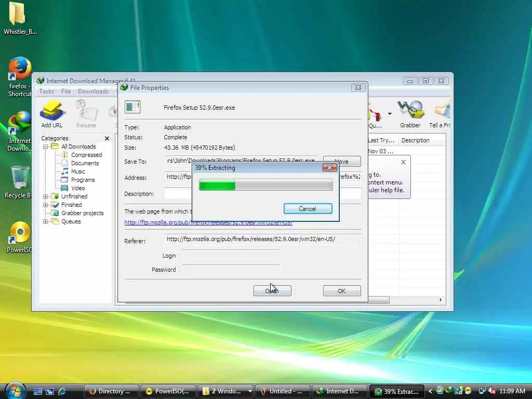Open the File menu in IDM
The height and width of the screenshot is (399, 532).
pos(66,91)
